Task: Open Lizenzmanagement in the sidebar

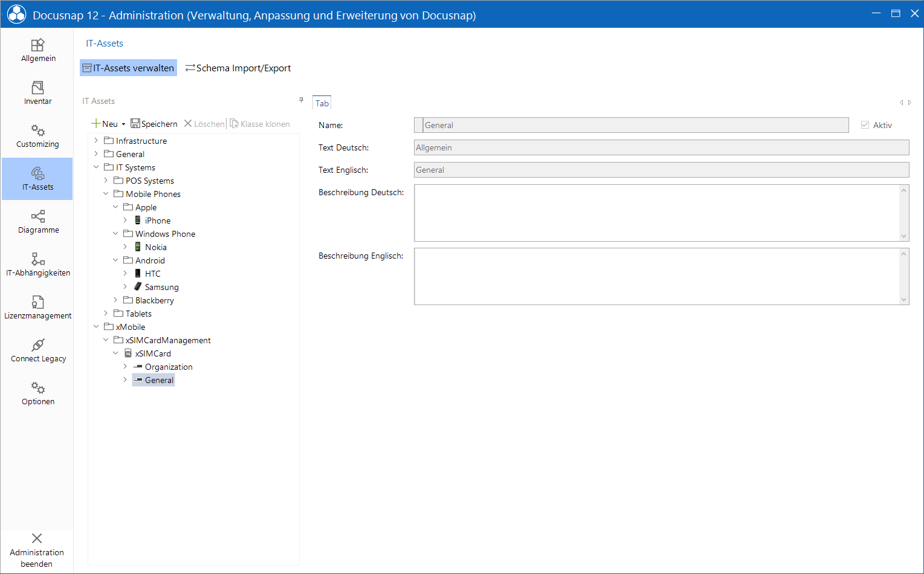Action: 37,308
